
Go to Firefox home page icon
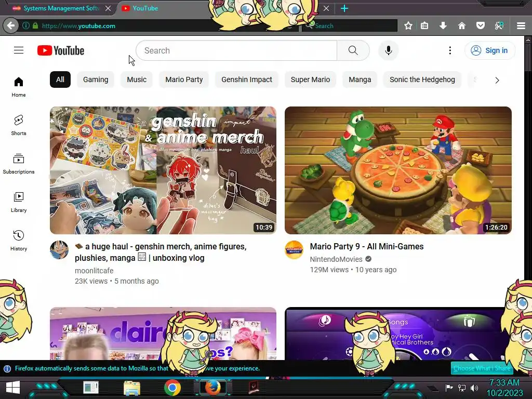tap(461, 25)
